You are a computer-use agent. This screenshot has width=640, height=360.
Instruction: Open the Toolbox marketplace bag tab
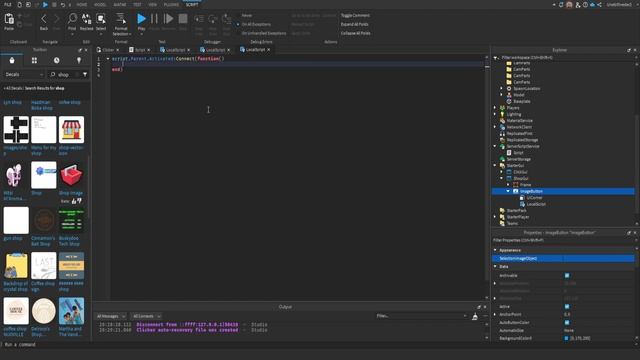tap(12, 60)
